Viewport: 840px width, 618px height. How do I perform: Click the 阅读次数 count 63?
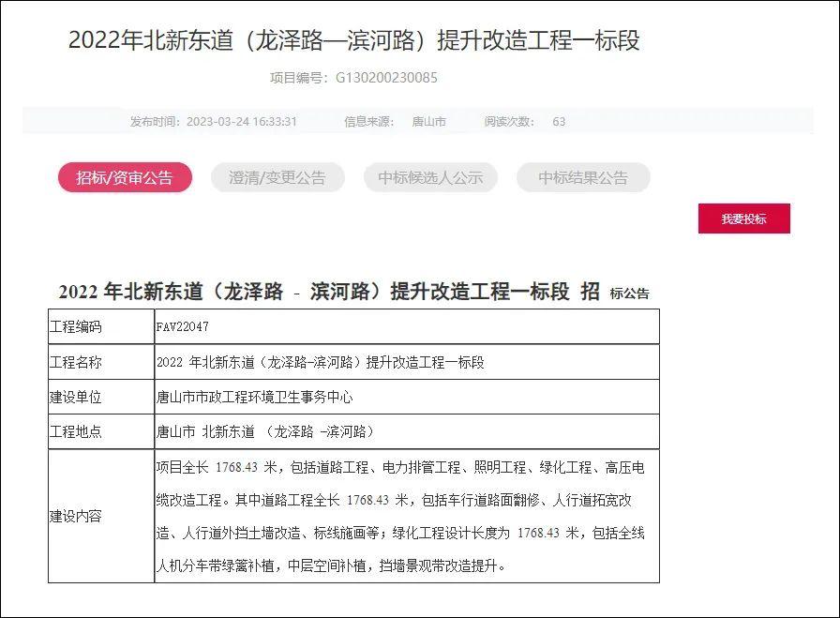point(559,121)
